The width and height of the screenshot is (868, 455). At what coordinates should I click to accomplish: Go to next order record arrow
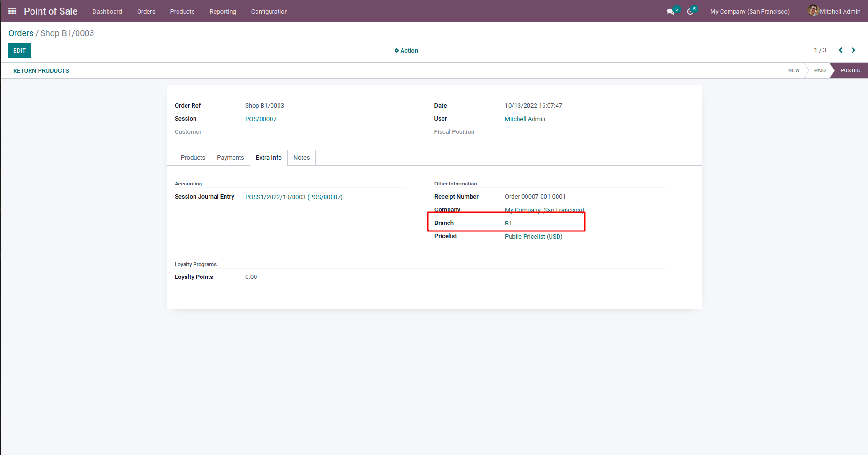853,50
